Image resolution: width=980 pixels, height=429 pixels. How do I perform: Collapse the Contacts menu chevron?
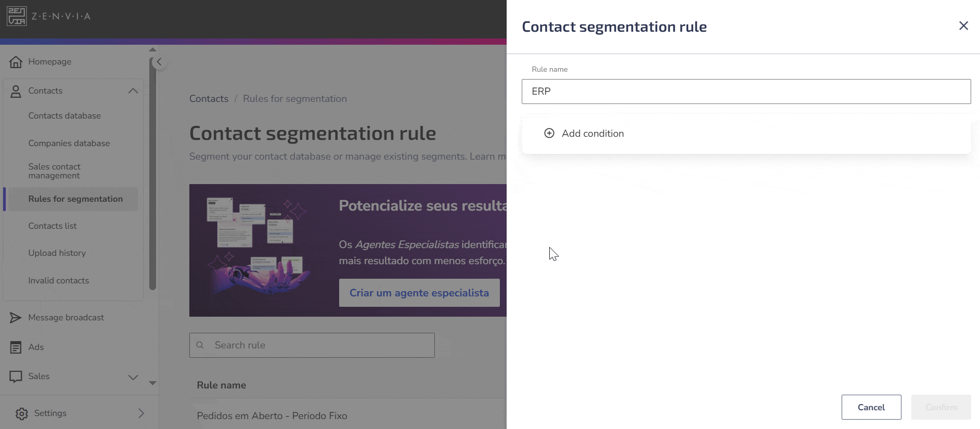(133, 90)
